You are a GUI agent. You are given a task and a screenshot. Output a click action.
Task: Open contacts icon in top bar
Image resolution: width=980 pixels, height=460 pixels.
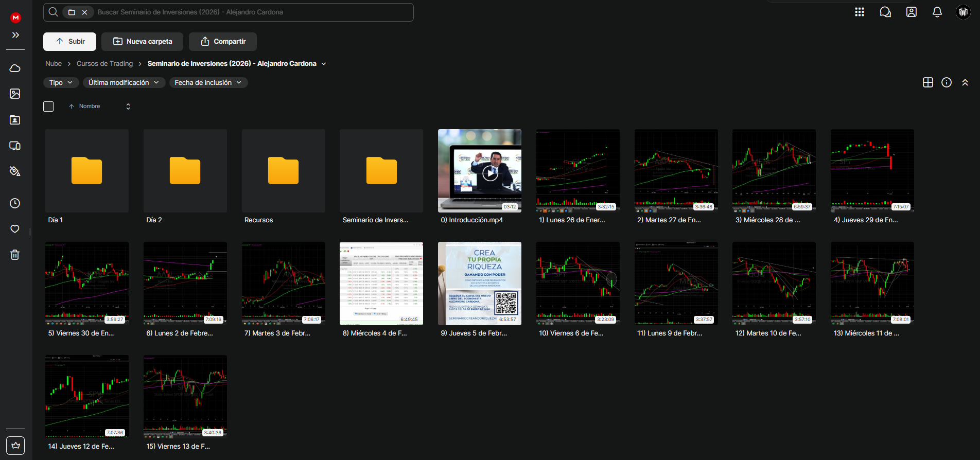(x=912, y=12)
